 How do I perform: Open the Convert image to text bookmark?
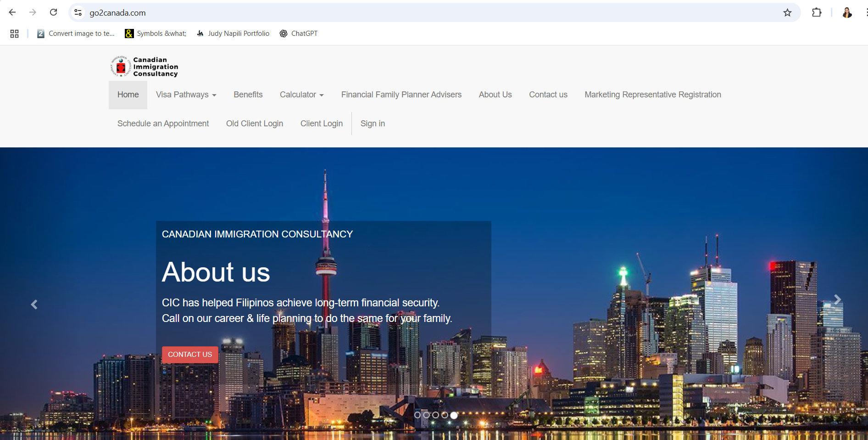tap(76, 34)
